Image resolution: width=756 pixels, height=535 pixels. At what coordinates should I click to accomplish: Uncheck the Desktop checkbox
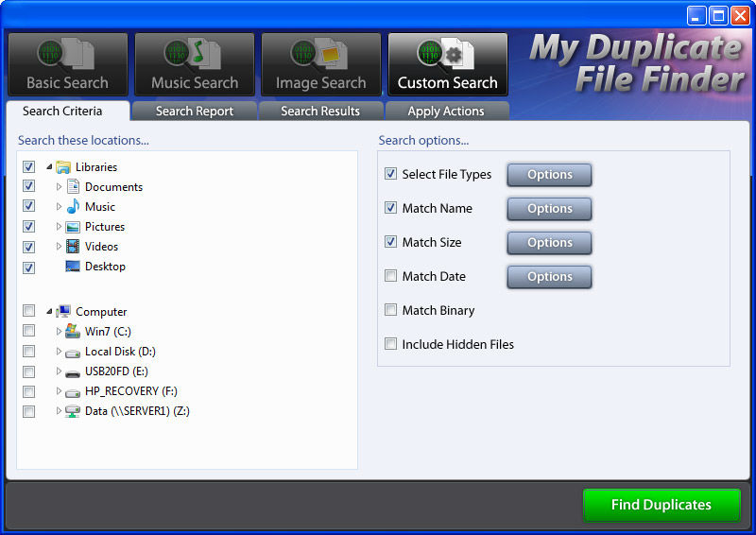click(29, 267)
